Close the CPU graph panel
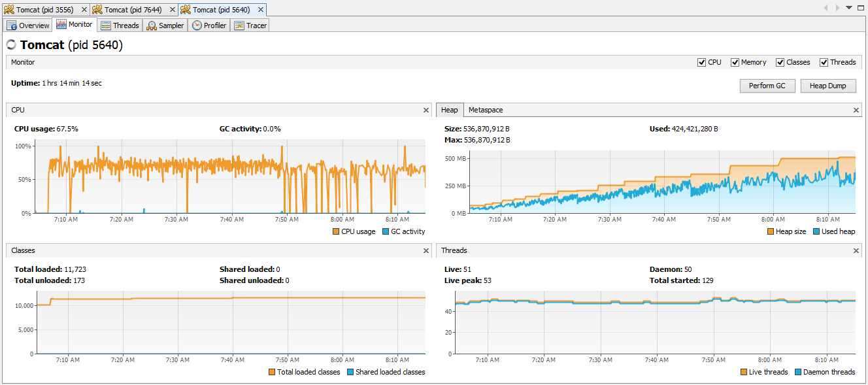 point(426,110)
